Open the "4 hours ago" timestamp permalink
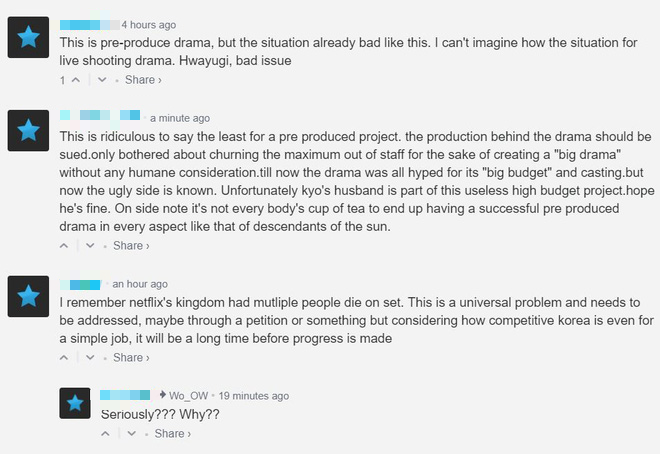The width and height of the screenshot is (660, 454). [149, 25]
